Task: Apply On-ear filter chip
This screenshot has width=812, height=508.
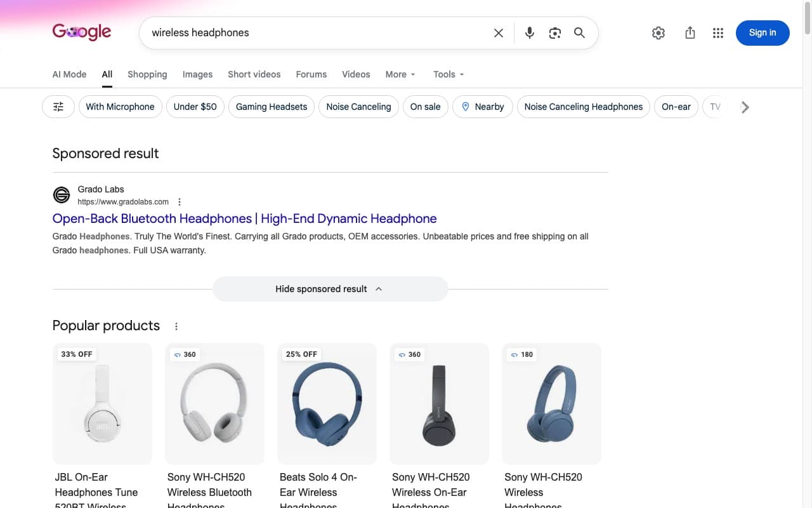Action: point(676,107)
